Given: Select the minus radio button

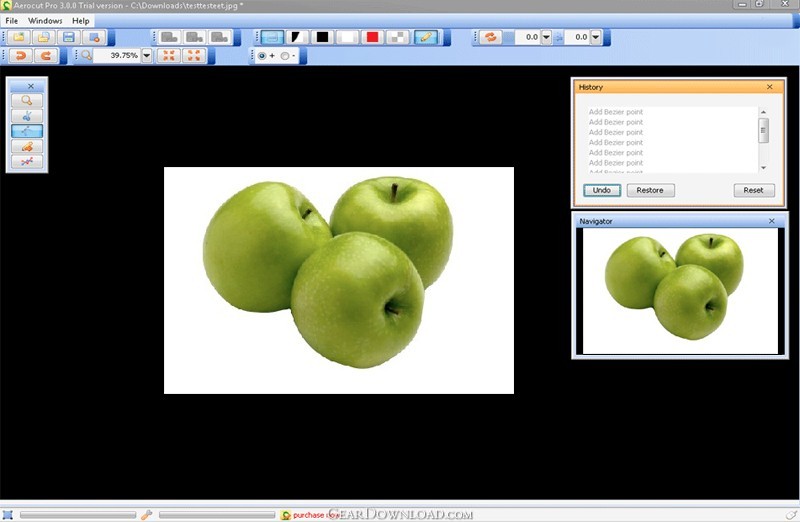Looking at the screenshot, I should pyautogui.click(x=284, y=56).
